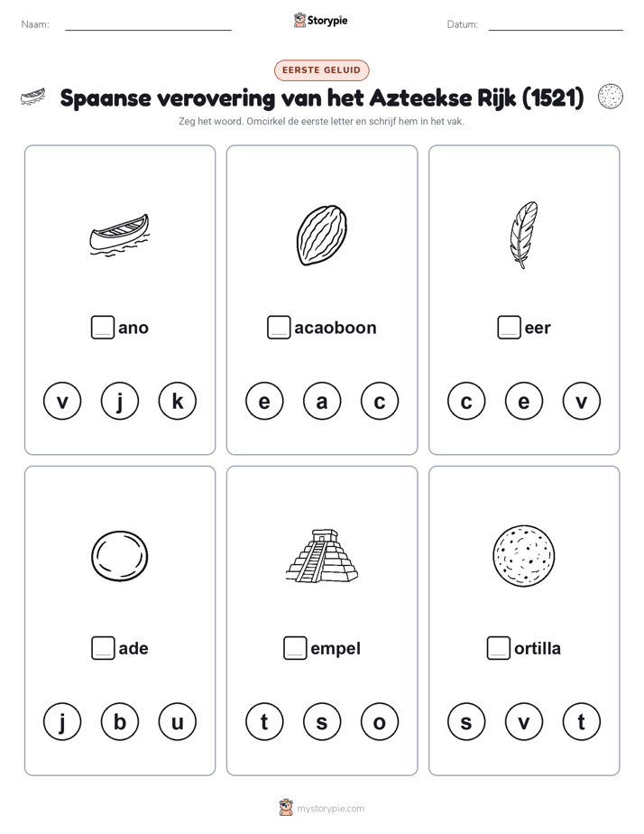The image size is (644, 834).
Task: Click the Naam line field
Action: [148, 24]
